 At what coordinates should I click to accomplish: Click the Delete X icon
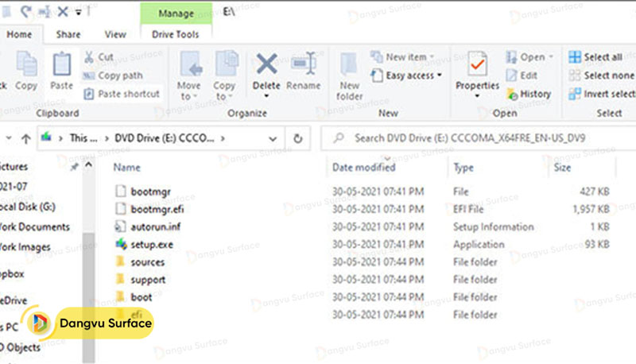click(x=266, y=64)
